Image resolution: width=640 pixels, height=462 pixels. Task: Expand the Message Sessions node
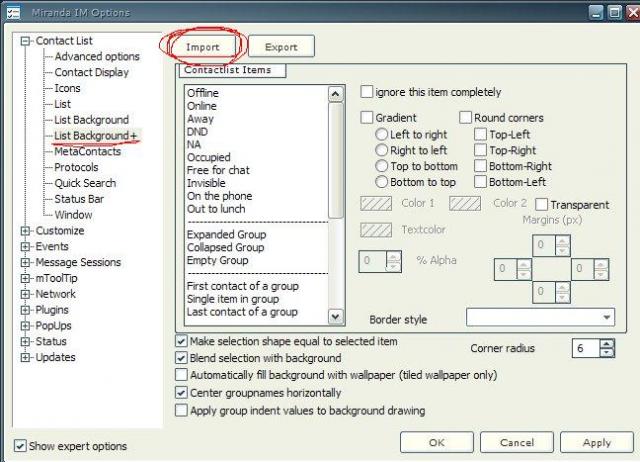click(25, 262)
